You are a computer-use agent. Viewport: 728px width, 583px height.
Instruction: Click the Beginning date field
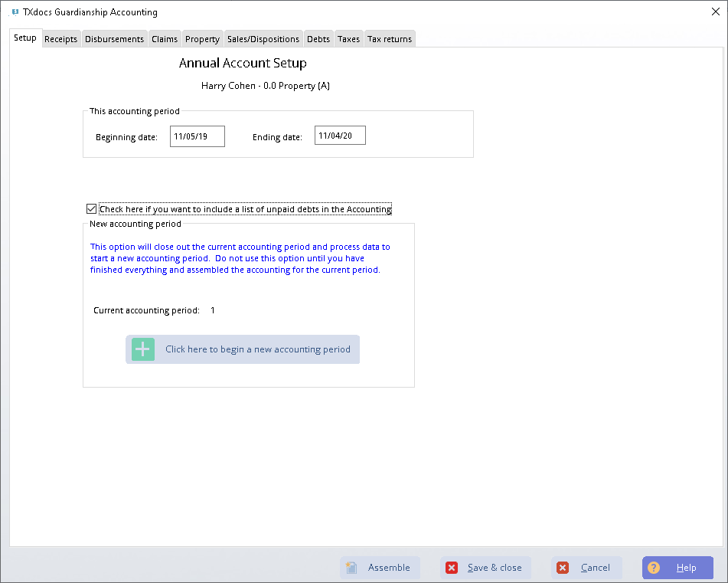198,136
